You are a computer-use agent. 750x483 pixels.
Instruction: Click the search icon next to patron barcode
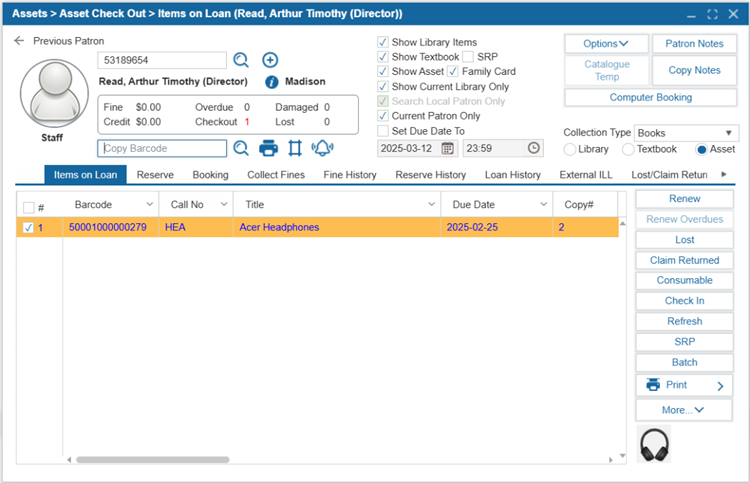click(241, 61)
